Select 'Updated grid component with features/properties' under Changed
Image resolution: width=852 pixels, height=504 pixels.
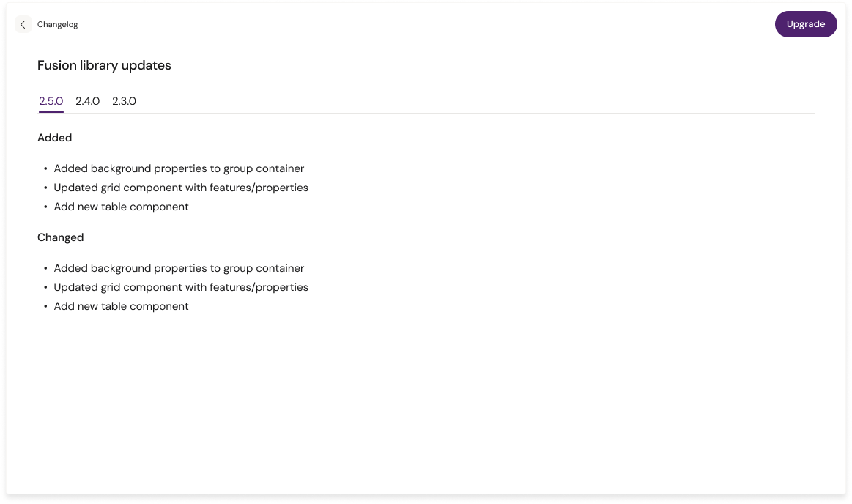pyautogui.click(x=181, y=287)
